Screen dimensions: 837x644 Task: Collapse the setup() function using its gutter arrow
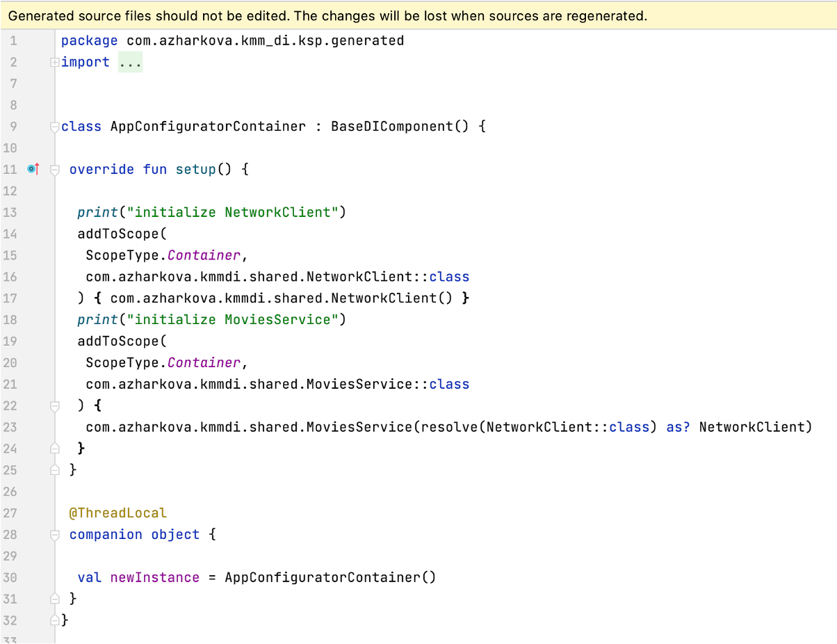pos(54,169)
